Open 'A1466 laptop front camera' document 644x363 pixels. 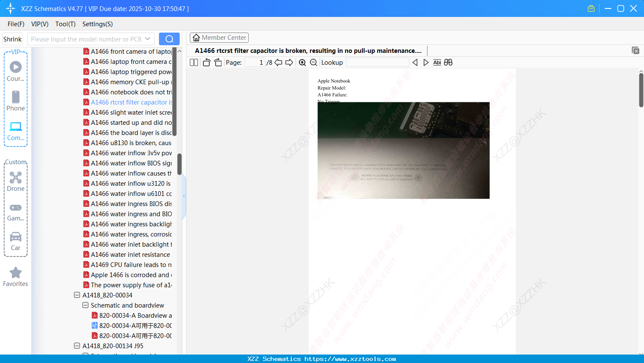[x=128, y=61]
